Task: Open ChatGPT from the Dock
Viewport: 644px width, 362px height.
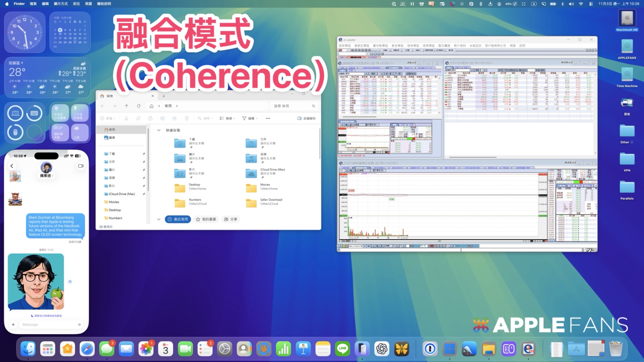Action: [382, 349]
